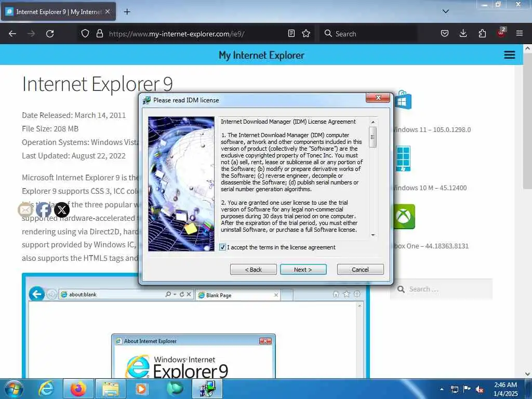
Task: Go back in Firefox navigation
Action: point(12,34)
